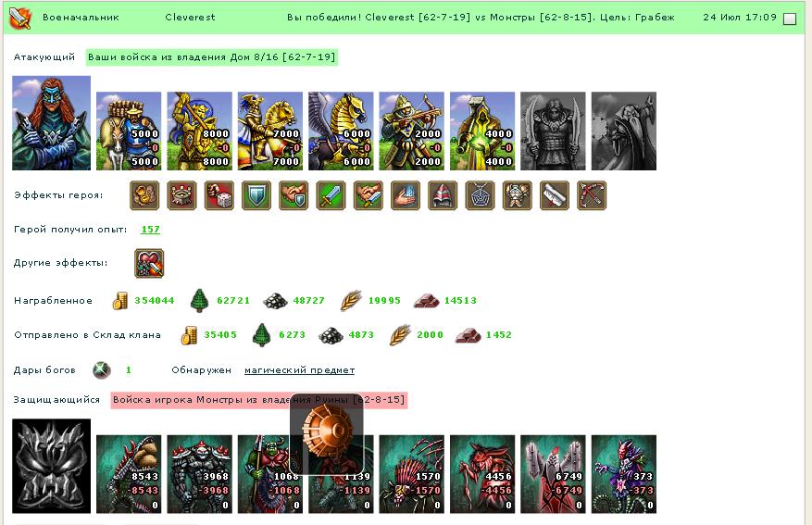812x525 pixels.
Task: Click the heart and sword other-effects icon
Action: point(149,263)
